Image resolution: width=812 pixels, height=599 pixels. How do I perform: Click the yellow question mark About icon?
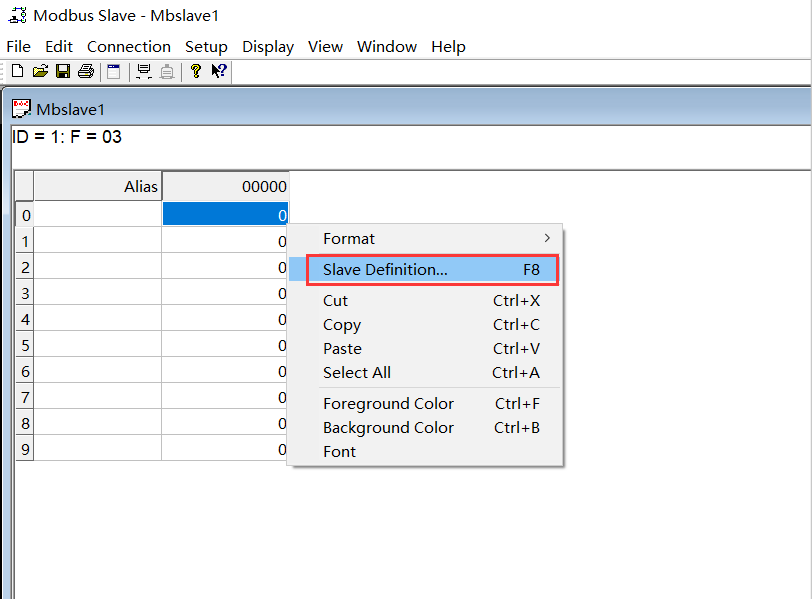[196, 71]
